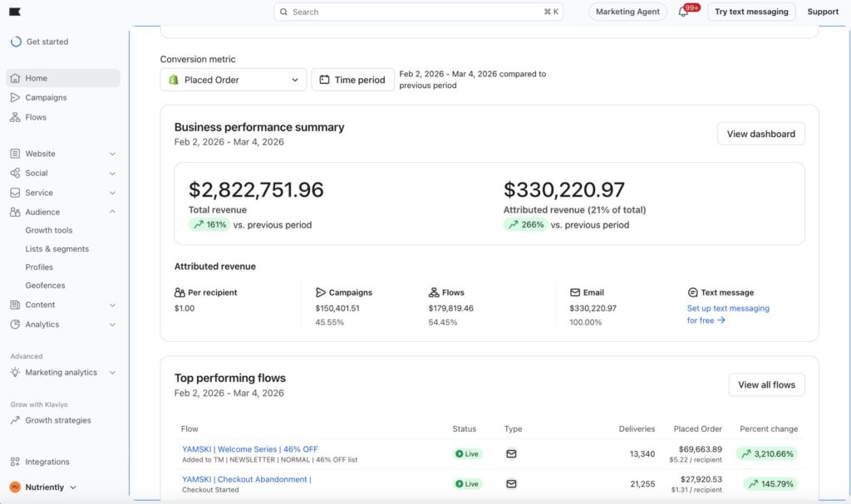
Task: Open the YAMSKI Welcome Series flow link
Action: (x=249, y=449)
